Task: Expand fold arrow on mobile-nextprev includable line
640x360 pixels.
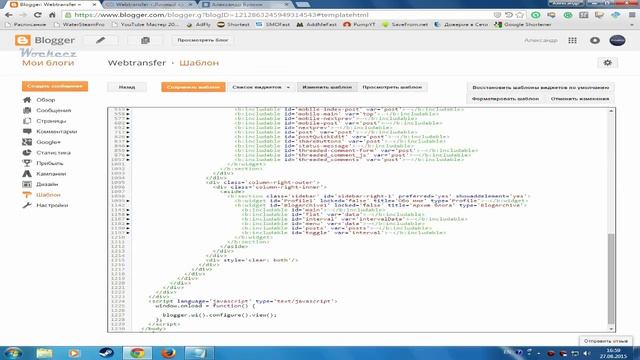Action: 128,118
